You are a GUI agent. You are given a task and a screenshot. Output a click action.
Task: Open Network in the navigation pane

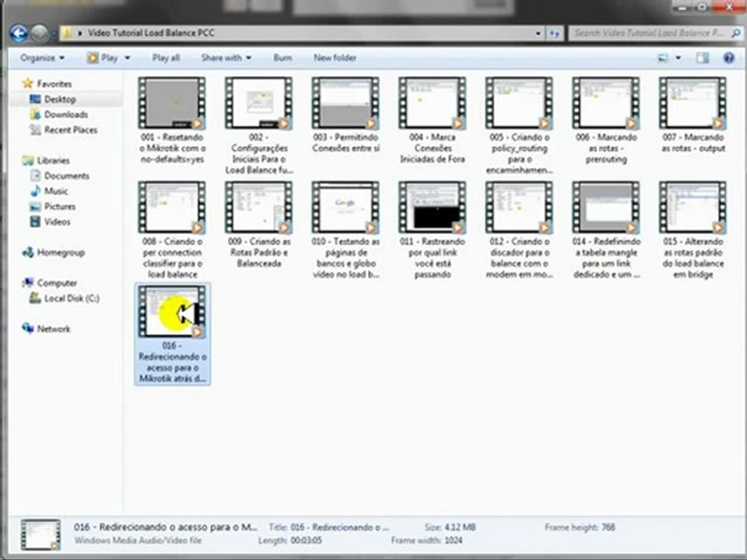(x=54, y=328)
